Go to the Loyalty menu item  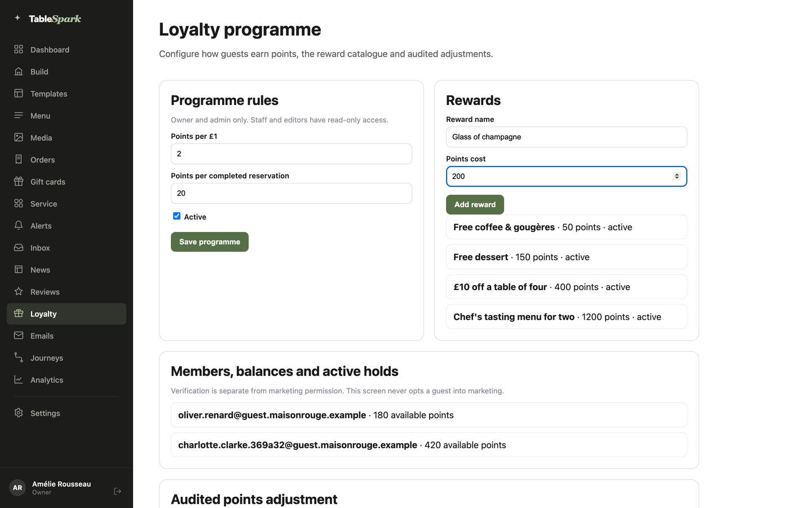[x=67, y=314]
